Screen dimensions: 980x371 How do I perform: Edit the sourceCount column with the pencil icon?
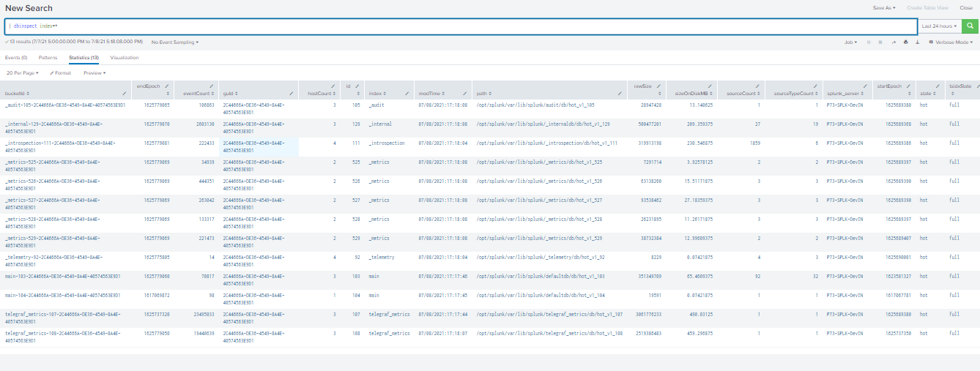(x=758, y=86)
